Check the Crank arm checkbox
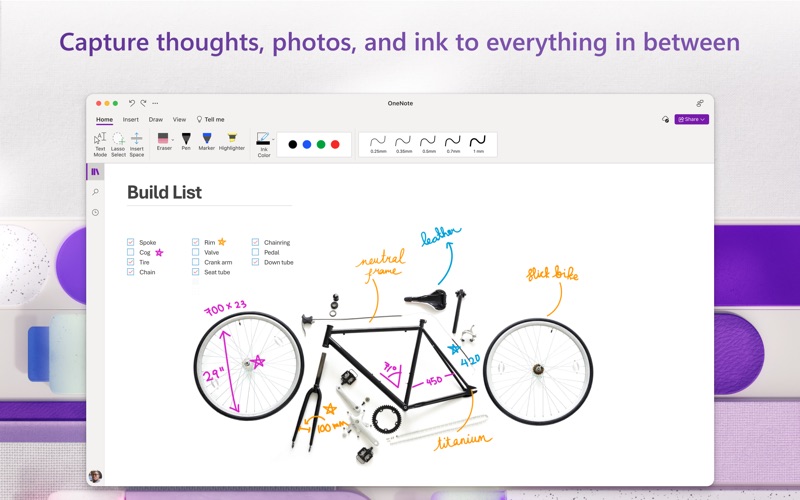Image resolution: width=800 pixels, height=500 pixels. coord(195,262)
